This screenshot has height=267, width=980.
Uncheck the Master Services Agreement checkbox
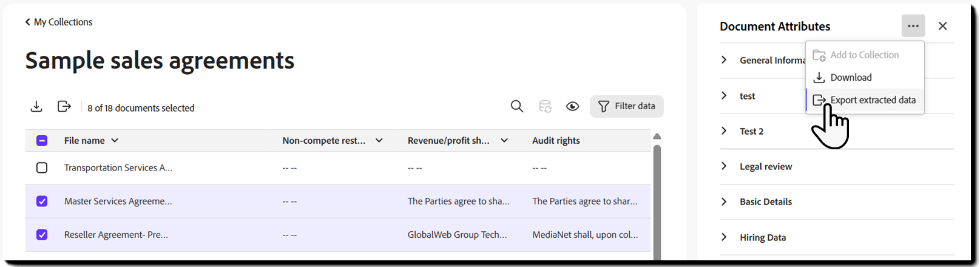[x=42, y=201]
